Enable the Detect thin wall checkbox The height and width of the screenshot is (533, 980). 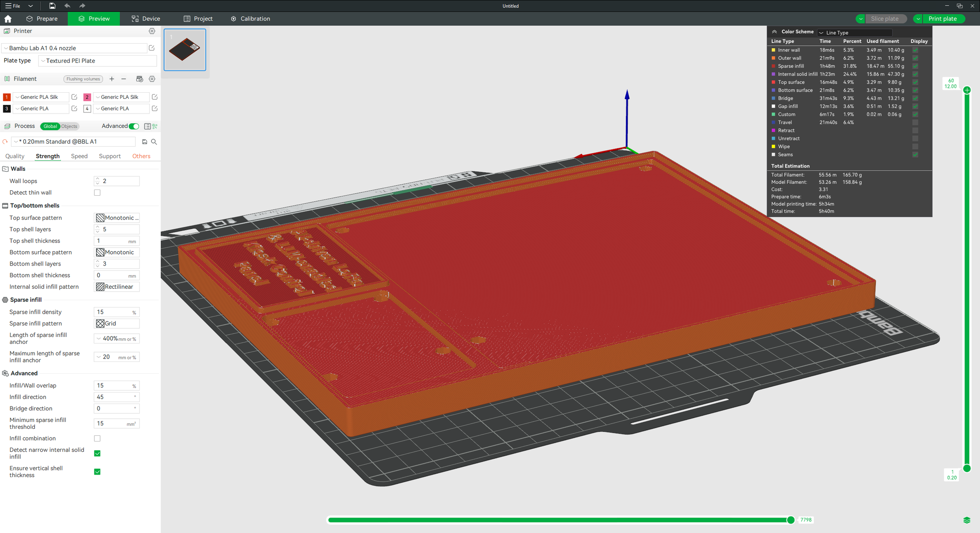coord(97,193)
